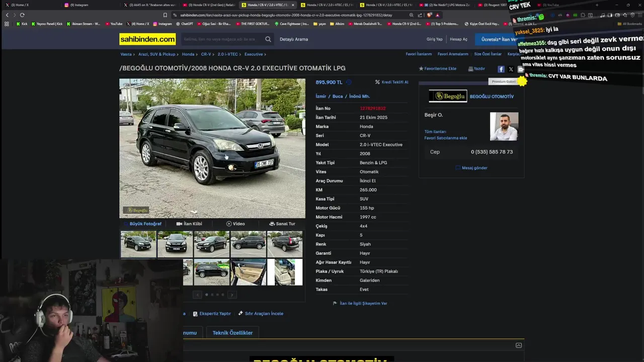The height and width of the screenshot is (362, 644).
Task: Go to next thumbnail page
Action: 232,295
